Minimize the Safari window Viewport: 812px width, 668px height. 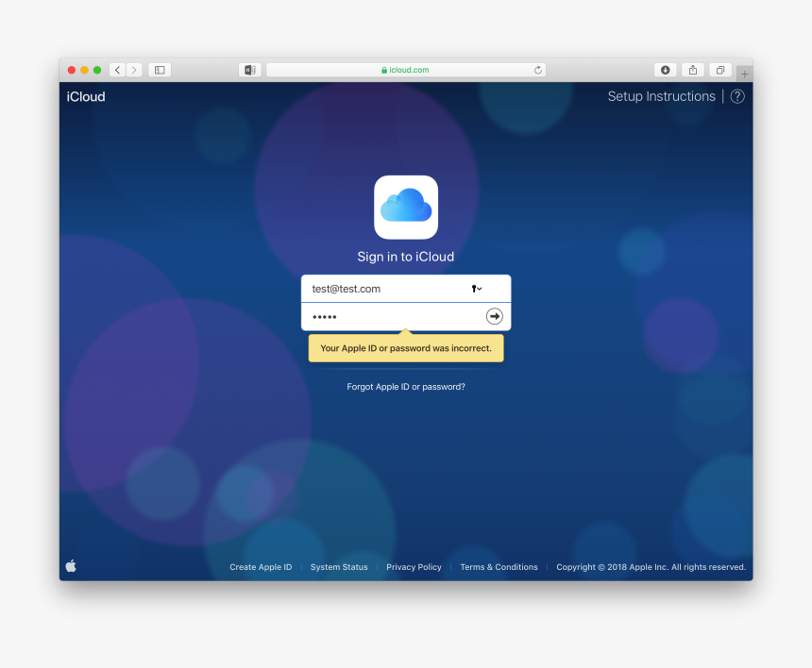(x=84, y=70)
